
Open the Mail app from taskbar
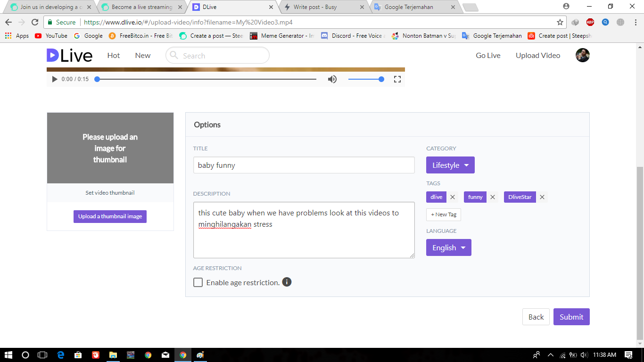coord(165,355)
